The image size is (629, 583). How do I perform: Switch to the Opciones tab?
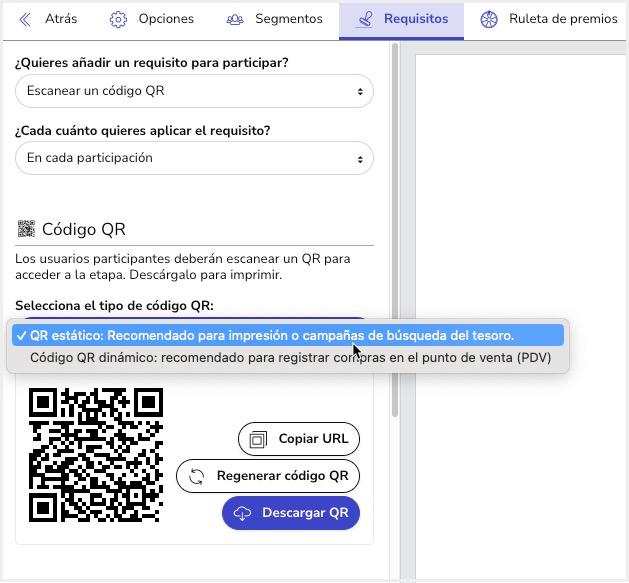tap(152, 19)
